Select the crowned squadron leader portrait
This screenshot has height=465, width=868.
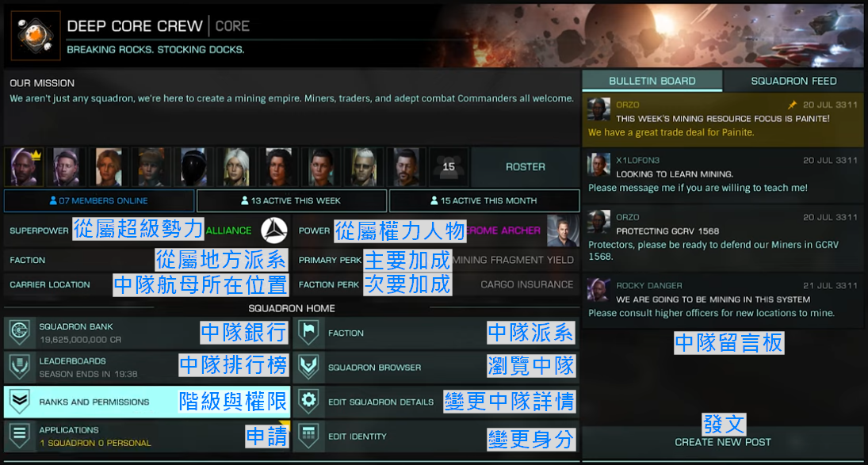click(24, 166)
